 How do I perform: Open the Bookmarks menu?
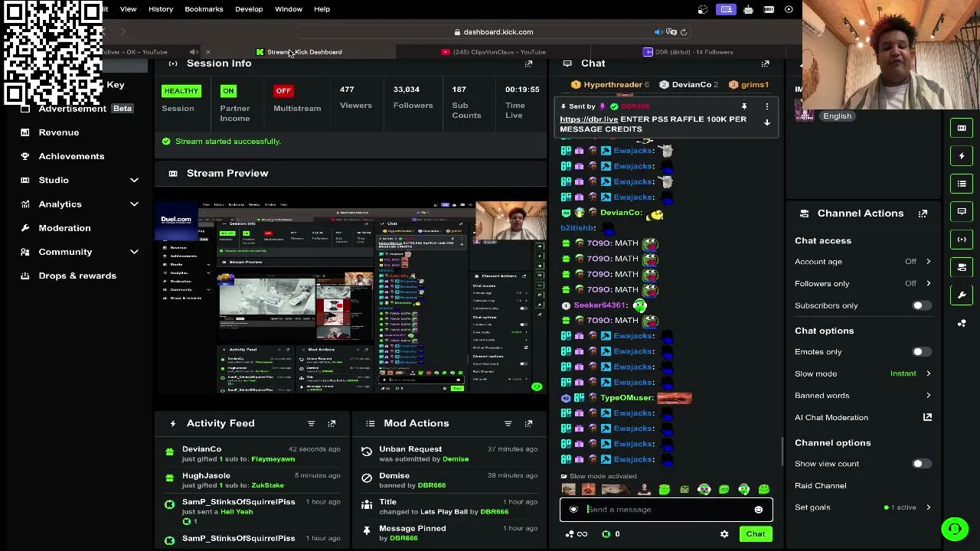click(x=204, y=9)
